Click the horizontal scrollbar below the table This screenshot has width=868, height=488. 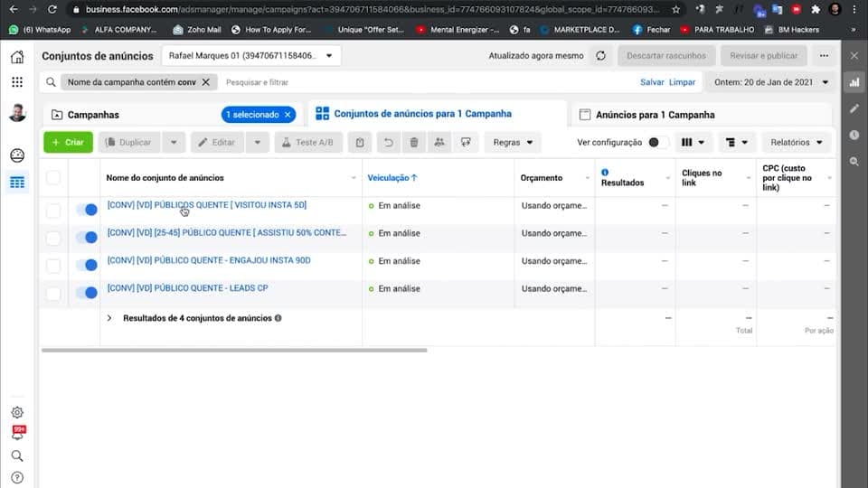pyautogui.click(x=234, y=351)
